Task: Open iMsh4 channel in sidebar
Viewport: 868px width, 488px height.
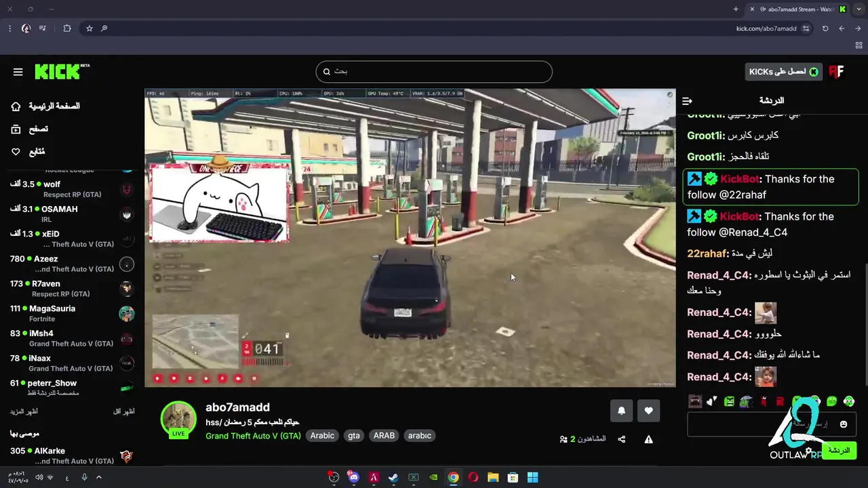Action: click(71, 338)
